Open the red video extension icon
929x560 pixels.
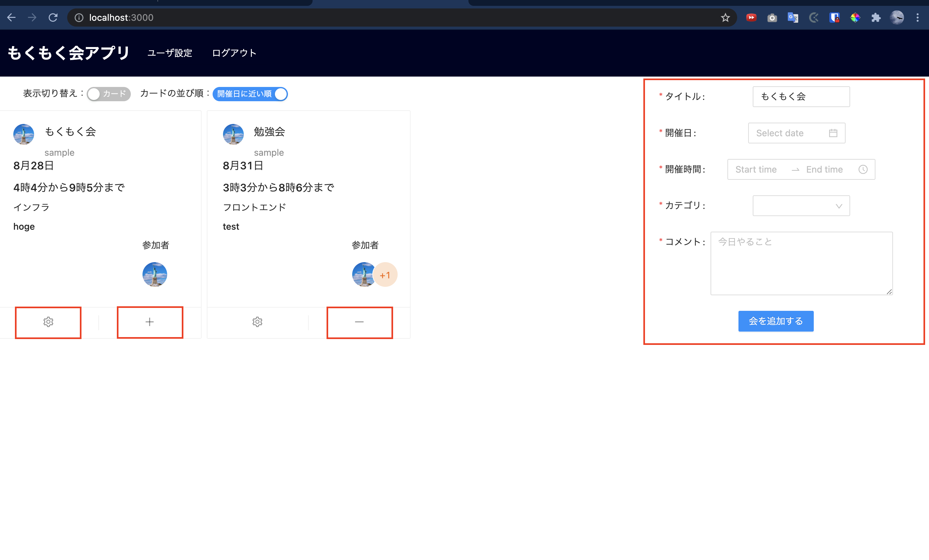[751, 18]
